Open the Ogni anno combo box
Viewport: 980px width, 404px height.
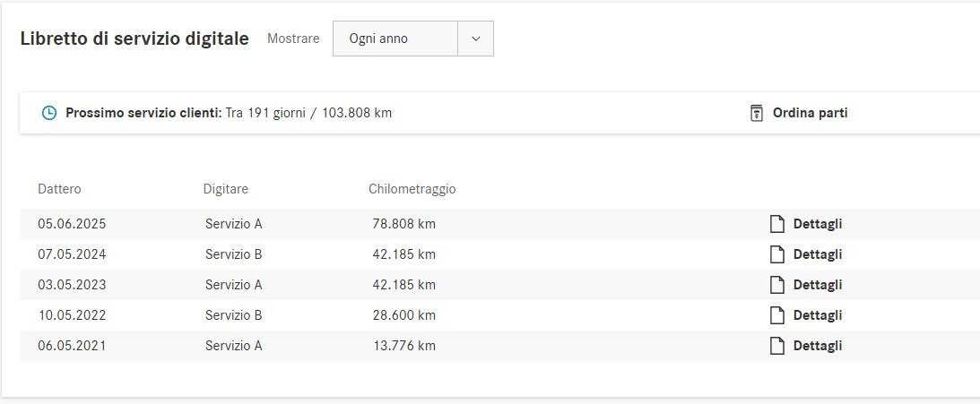[x=395, y=39]
